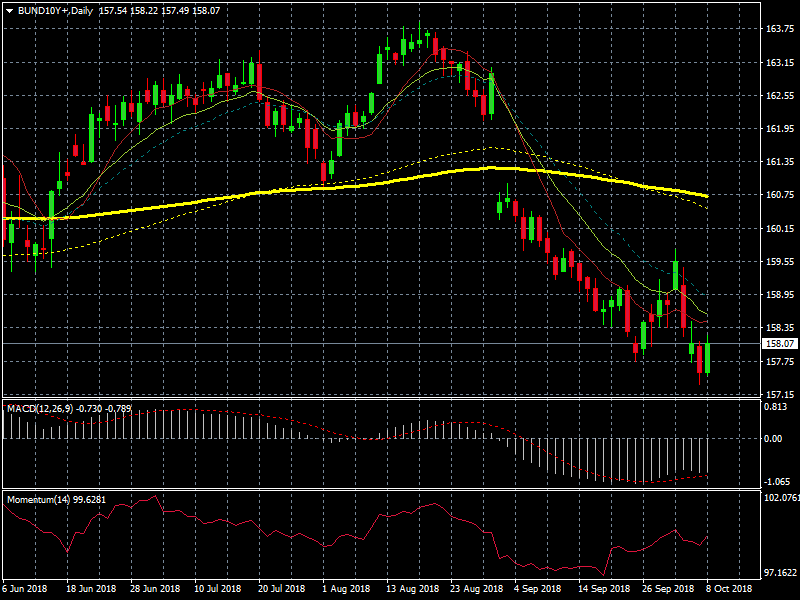This screenshot has width=800, height=600.
Task: Click the 26 Sep 2018 date label
Action: 670,589
